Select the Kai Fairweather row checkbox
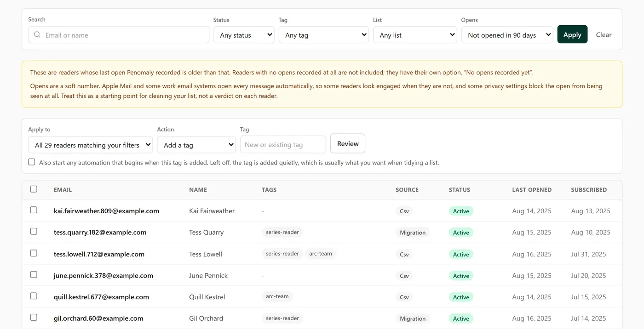 34,210
